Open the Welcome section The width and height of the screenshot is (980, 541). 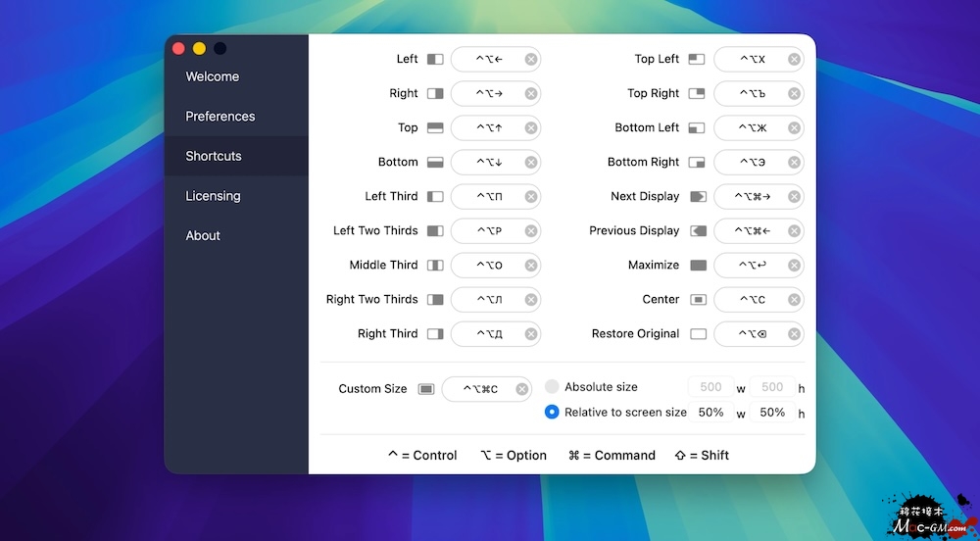point(213,76)
